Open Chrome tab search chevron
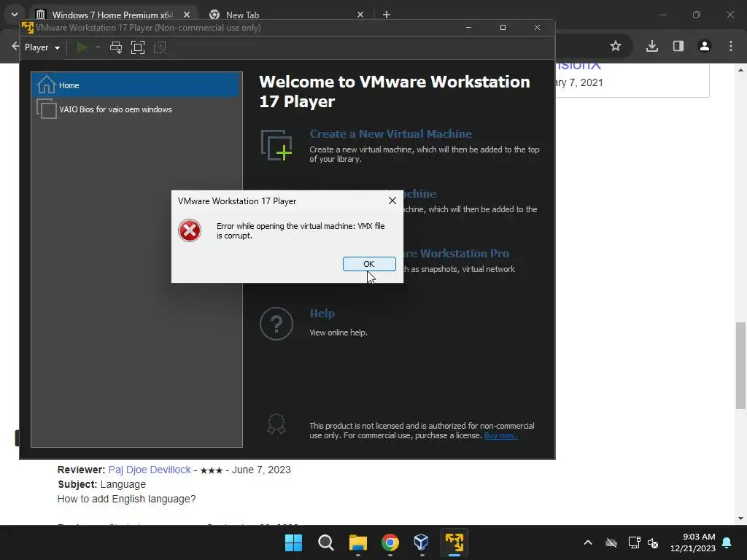 click(x=15, y=15)
